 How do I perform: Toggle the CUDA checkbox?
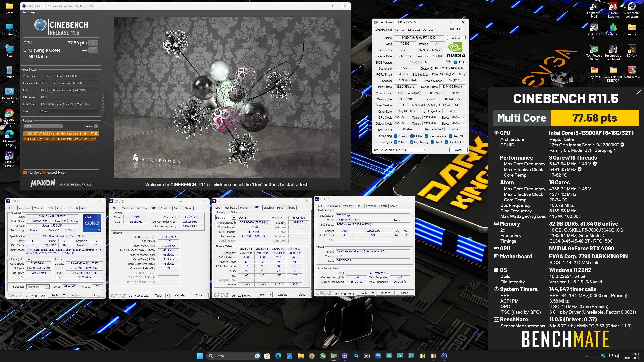(x=412, y=136)
